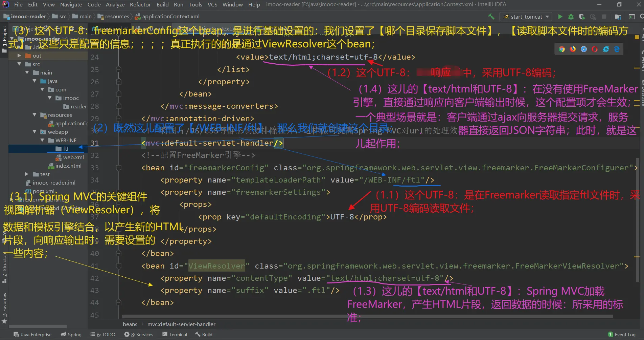Open Project Structure from the toolbar icon

tap(618, 17)
